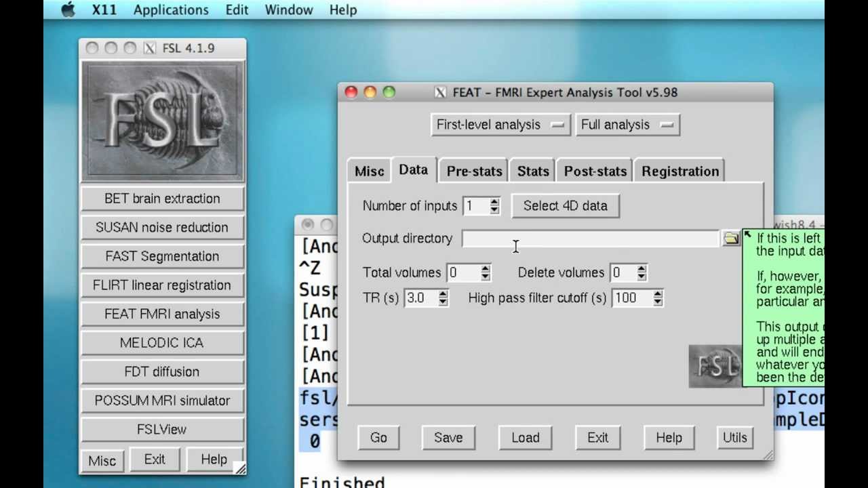
Task: Click the Help button in the FEAT window
Action: point(669,438)
